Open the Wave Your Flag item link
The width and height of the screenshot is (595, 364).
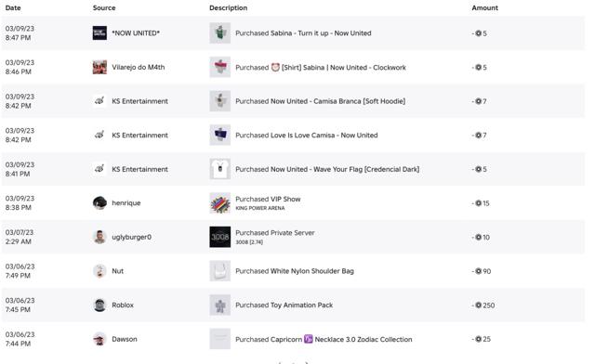[327, 169]
